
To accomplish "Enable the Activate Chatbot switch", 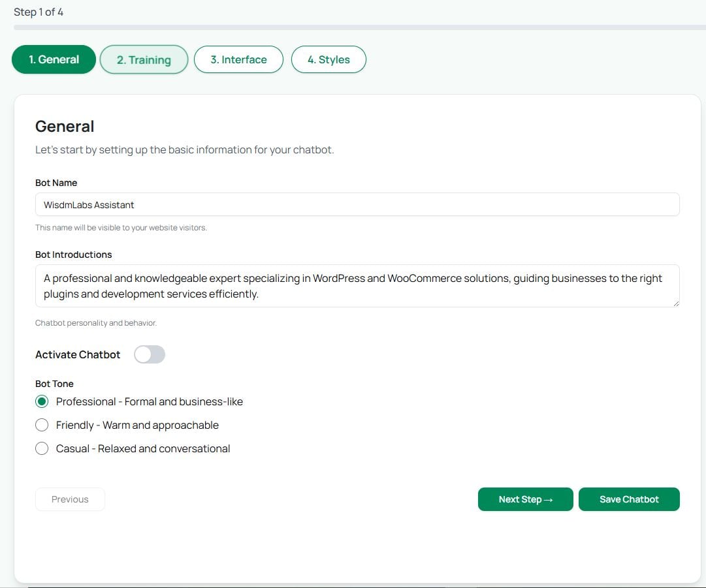I will point(150,354).
